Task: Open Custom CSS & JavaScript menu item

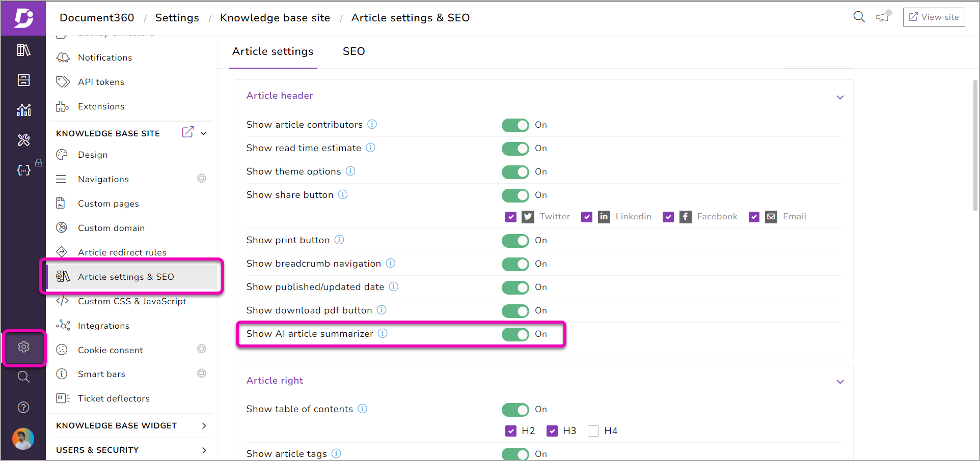Action: coord(132,301)
